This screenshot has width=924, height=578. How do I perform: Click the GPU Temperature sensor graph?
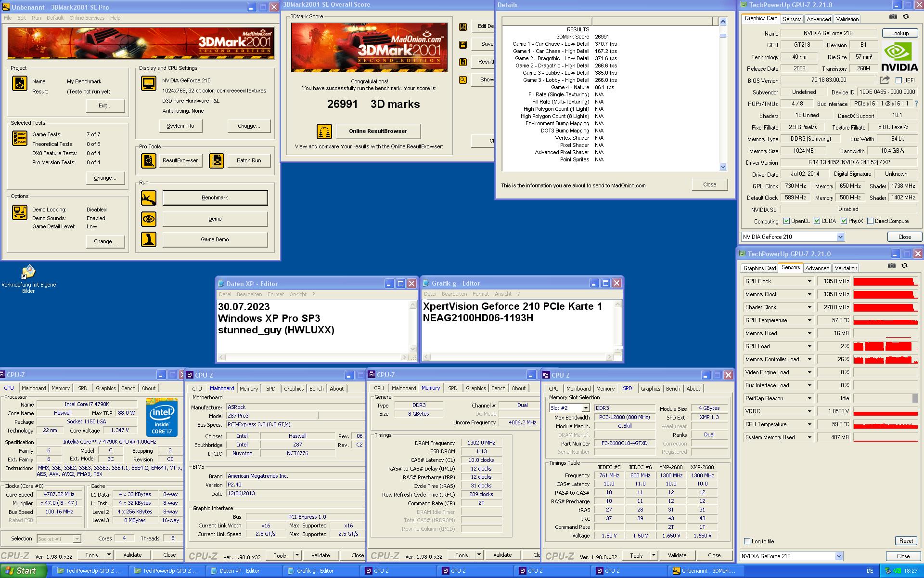point(885,320)
